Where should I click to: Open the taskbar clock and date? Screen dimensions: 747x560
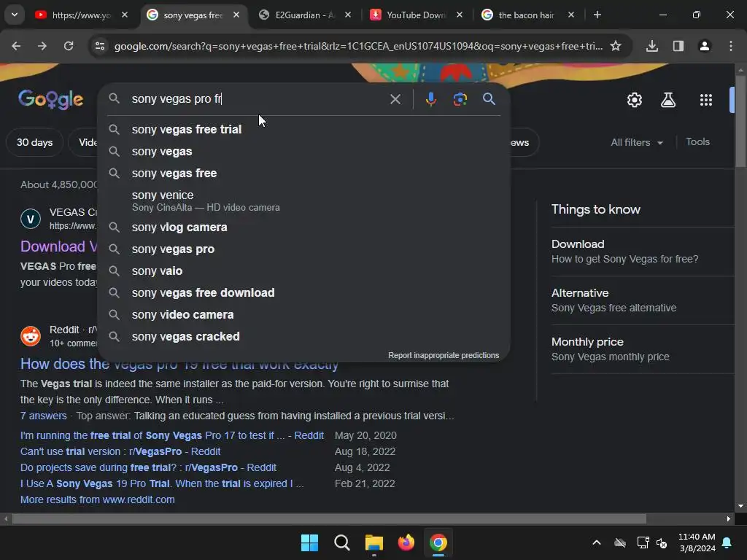coord(697,542)
